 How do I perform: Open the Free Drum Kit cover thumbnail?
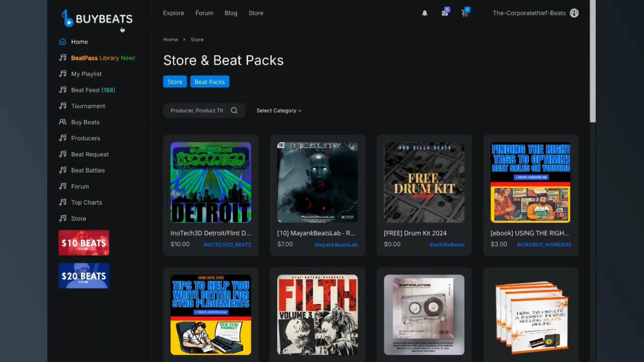tap(424, 182)
